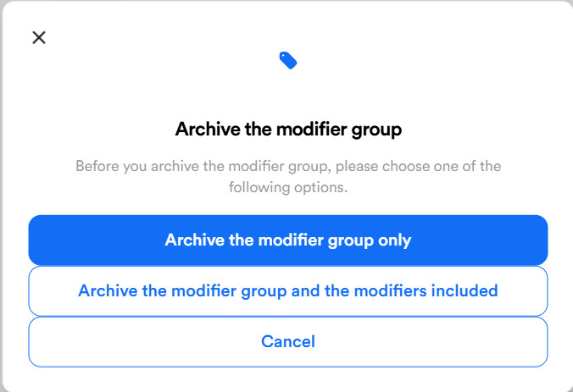This screenshot has height=392, width=573.
Task: Click the description text about choosing options
Action: tap(287, 176)
